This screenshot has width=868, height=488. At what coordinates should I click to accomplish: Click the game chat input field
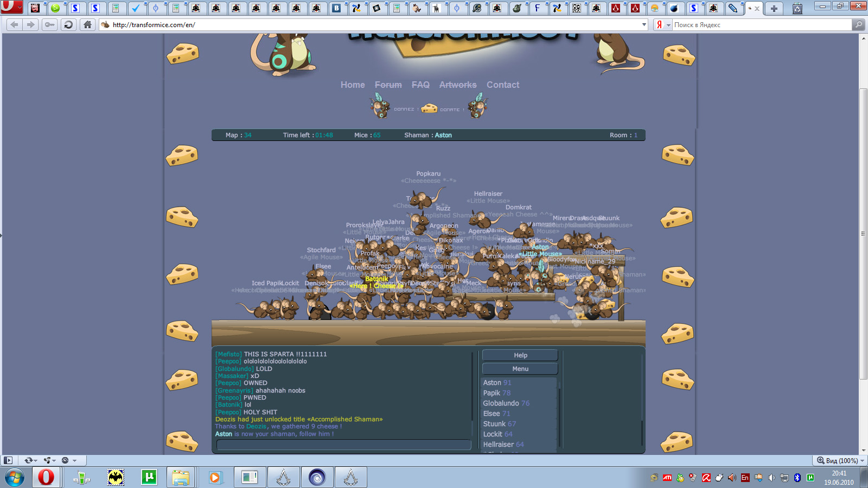[x=343, y=445]
